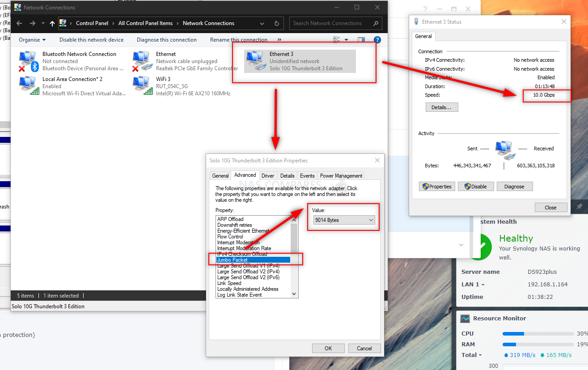Select the Ethernet Realtek adapter icon
588x370 pixels.
pos(142,61)
